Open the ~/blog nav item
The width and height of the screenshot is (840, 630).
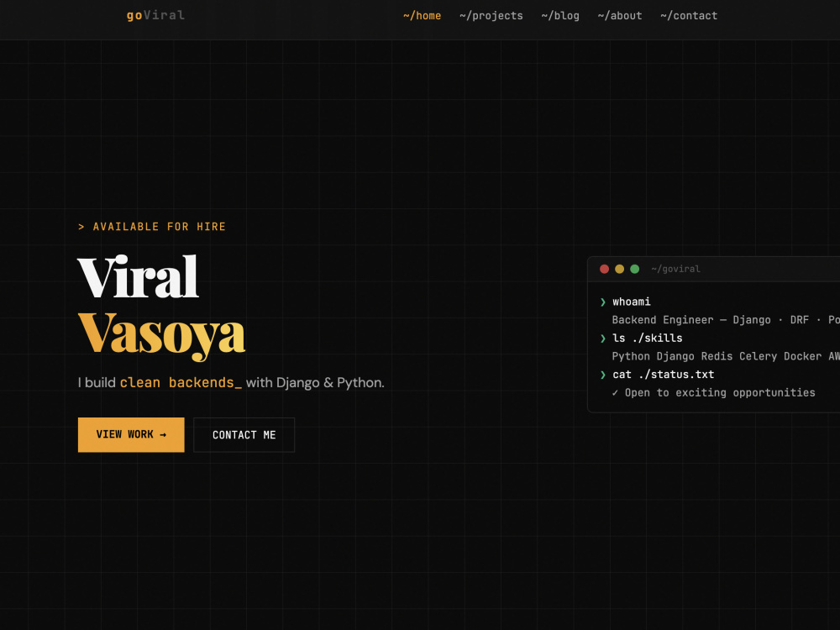click(x=560, y=16)
